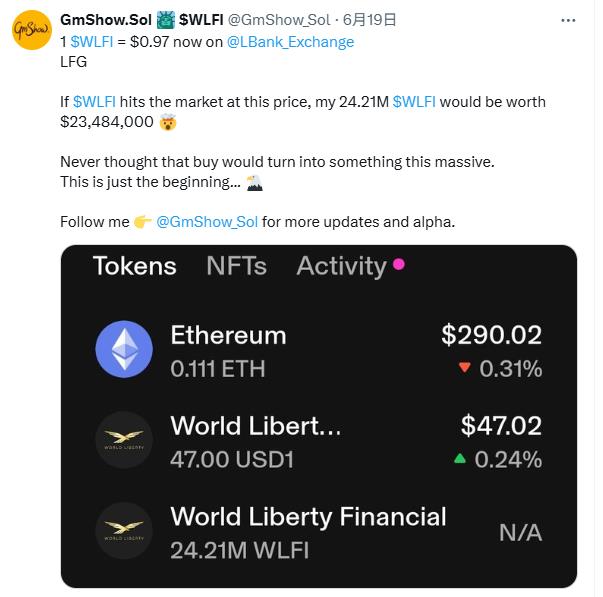The image size is (603, 597).
Task: Click the pink Activity notification dot
Action: click(x=399, y=264)
